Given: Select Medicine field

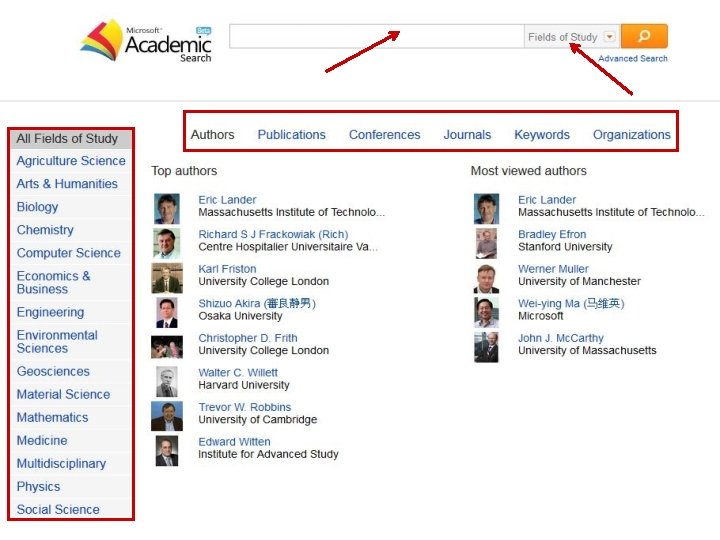Looking at the screenshot, I should 42,440.
